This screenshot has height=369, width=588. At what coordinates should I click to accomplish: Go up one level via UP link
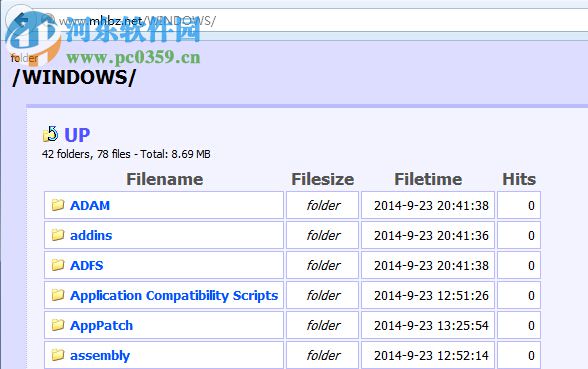pyautogui.click(x=77, y=135)
